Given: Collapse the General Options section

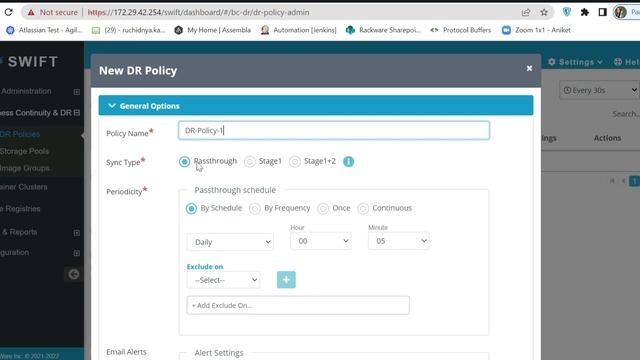Looking at the screenshot, I should pyautogui.click(x=316, y=106).
